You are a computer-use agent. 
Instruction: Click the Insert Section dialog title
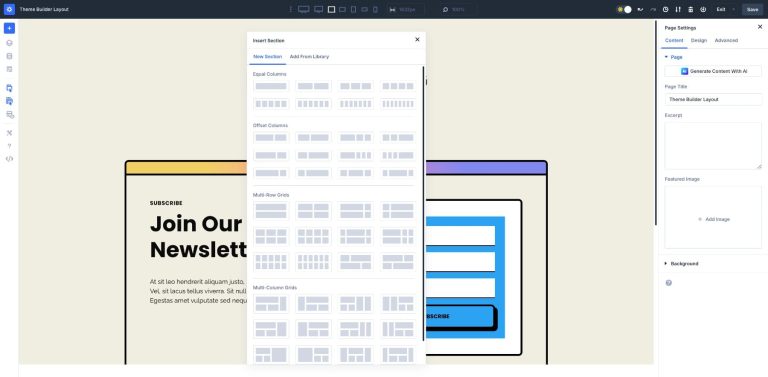tap(268, 41)
